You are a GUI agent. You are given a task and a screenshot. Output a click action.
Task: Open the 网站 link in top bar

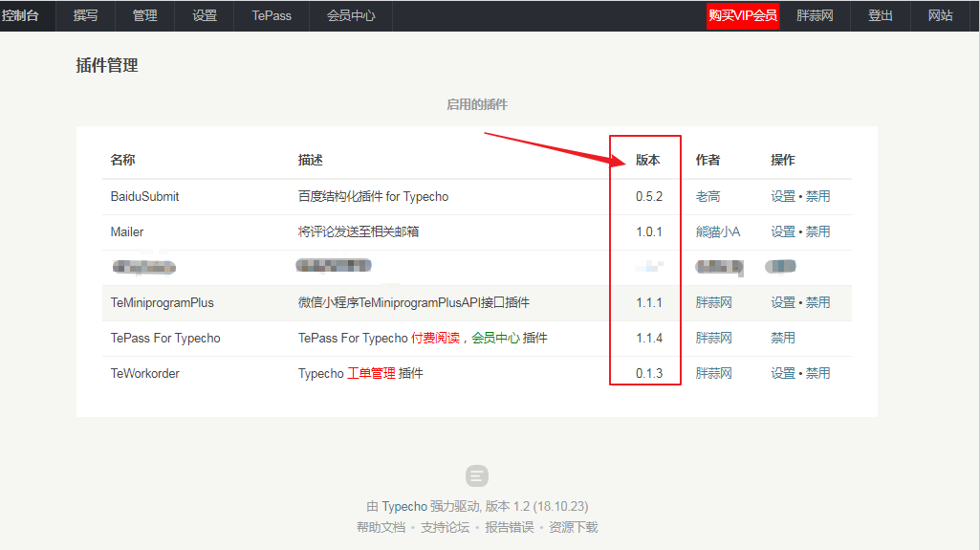click(940, 15)
